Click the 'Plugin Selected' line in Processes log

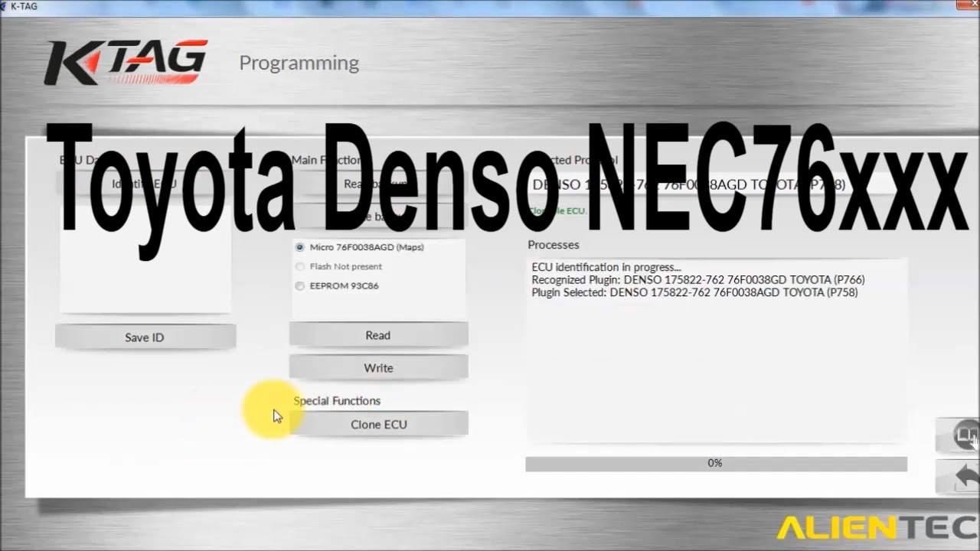[694, 292]
